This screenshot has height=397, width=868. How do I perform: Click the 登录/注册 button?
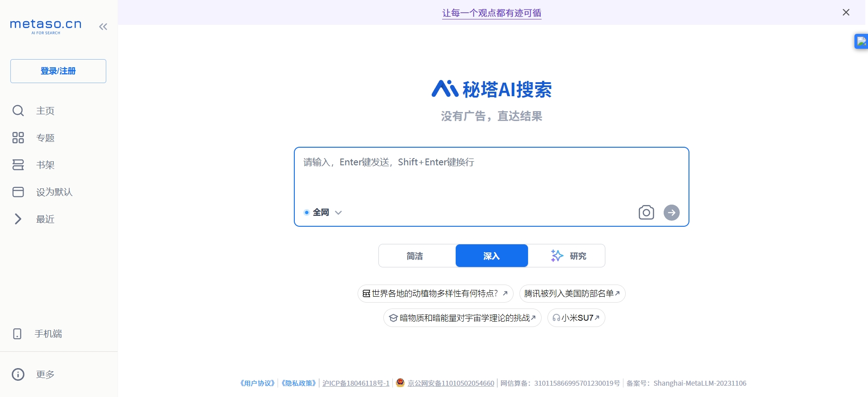[58, 71]
